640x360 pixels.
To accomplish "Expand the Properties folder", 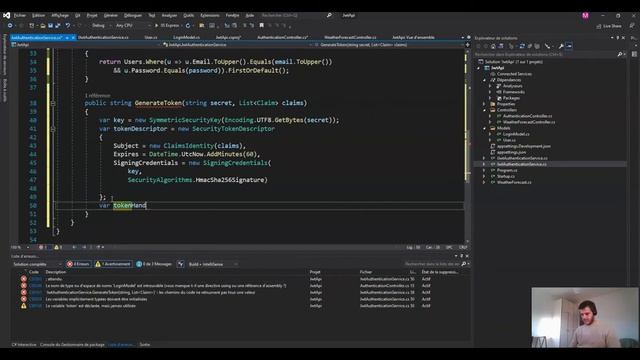I will (x=484, y=104).
